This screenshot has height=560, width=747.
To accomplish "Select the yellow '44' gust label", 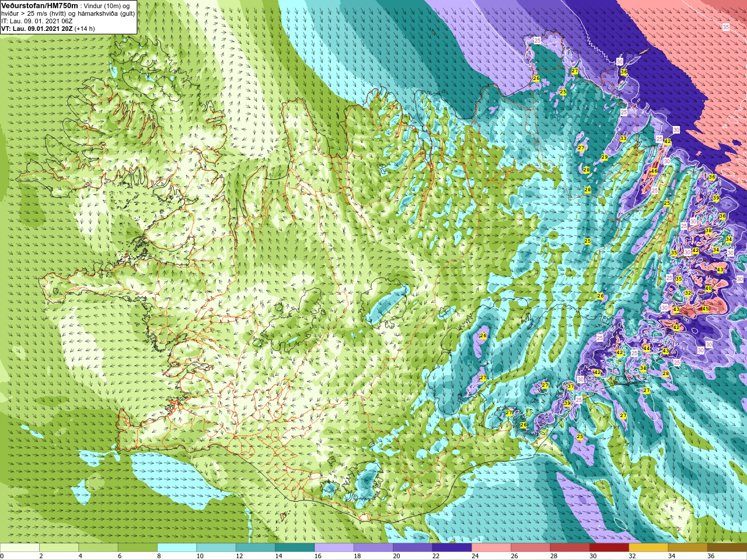I will (647, 348).
